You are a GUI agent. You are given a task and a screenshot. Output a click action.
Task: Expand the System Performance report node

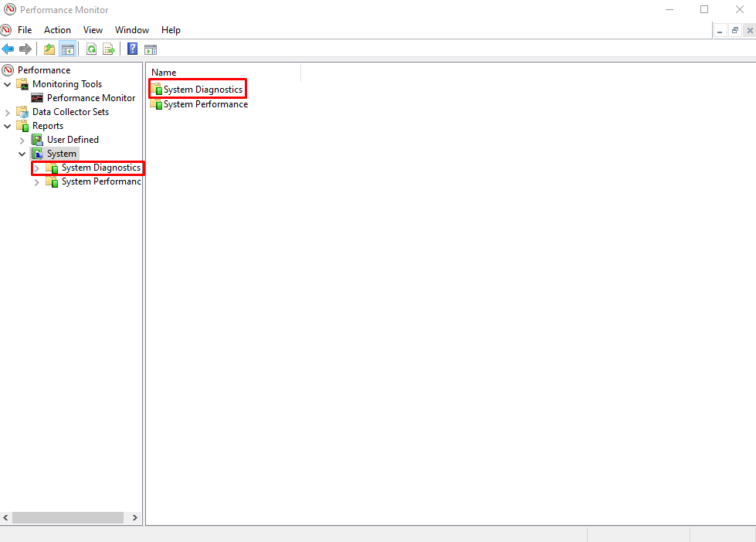coord(36,181)
